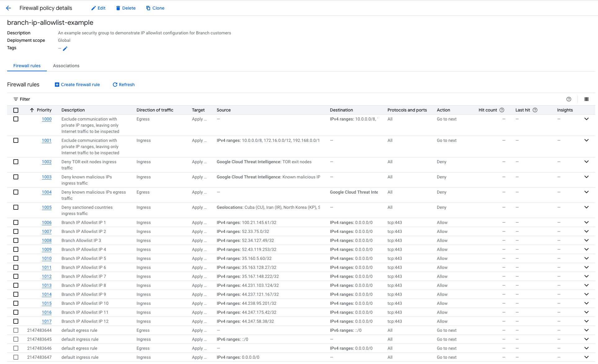
Task: Expand rule 1014 details chevron
Action: pos(587,294)
